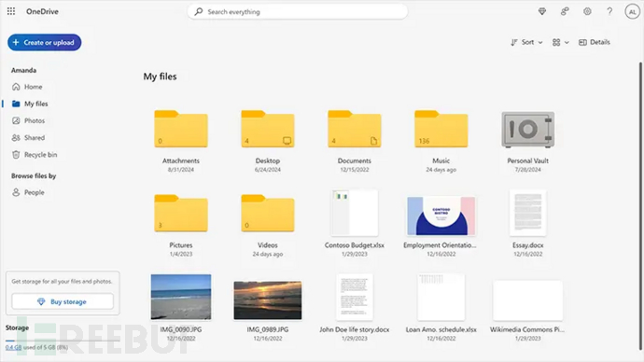Open the app launcher grid icon

pos(11,11)
